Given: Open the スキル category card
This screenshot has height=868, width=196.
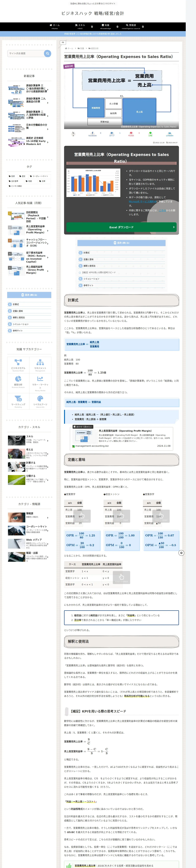Looking at the screenshot, I should click(x=28, y=440).
